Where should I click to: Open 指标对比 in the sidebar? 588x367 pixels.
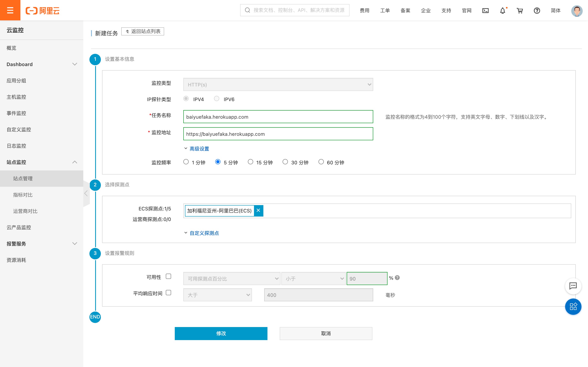pos(23,195)
